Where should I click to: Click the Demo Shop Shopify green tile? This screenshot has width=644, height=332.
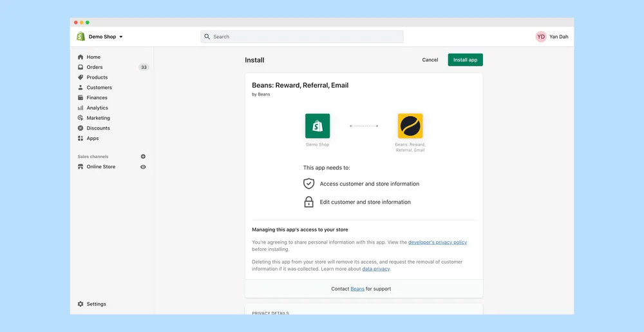(x=317, y=126)
